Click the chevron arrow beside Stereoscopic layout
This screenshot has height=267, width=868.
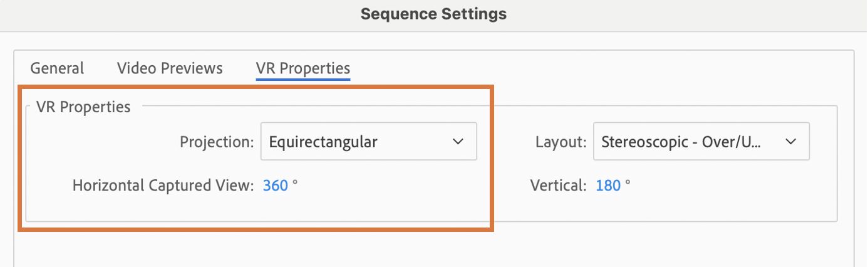790,142
